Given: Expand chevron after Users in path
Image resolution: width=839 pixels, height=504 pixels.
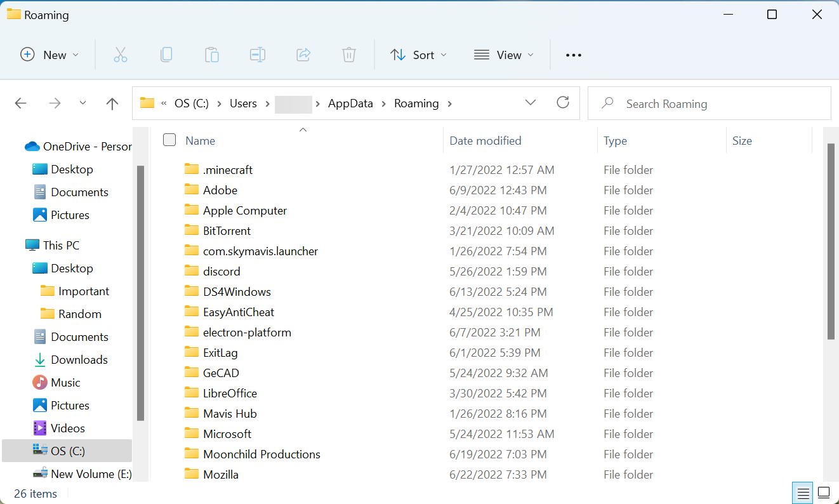Looking at the screenshot, I should point(267,103).
